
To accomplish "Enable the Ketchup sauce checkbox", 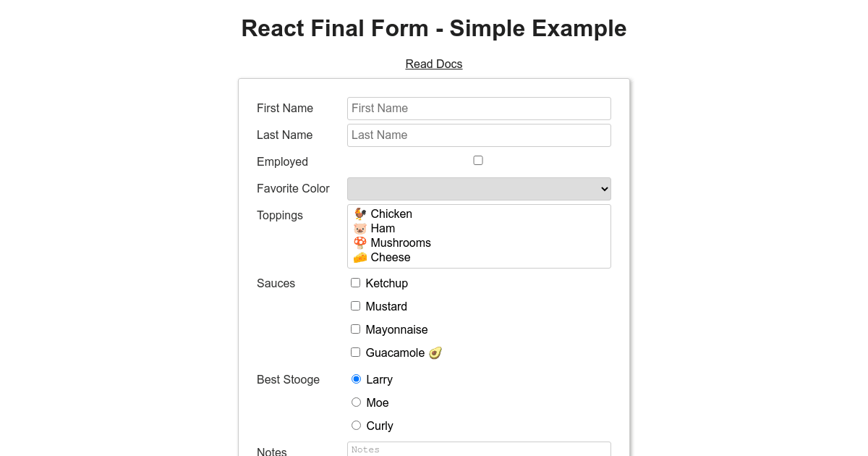I will (x=355, y=282).
